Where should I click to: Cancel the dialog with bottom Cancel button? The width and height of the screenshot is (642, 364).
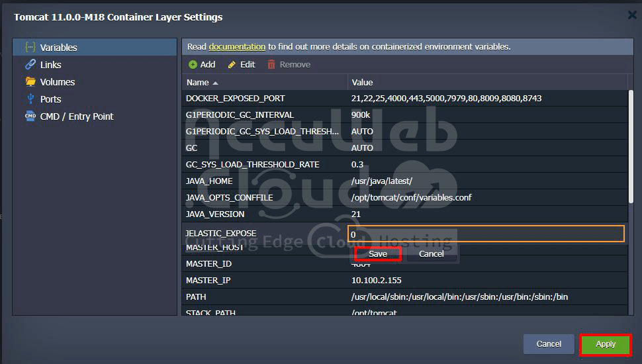549,344
